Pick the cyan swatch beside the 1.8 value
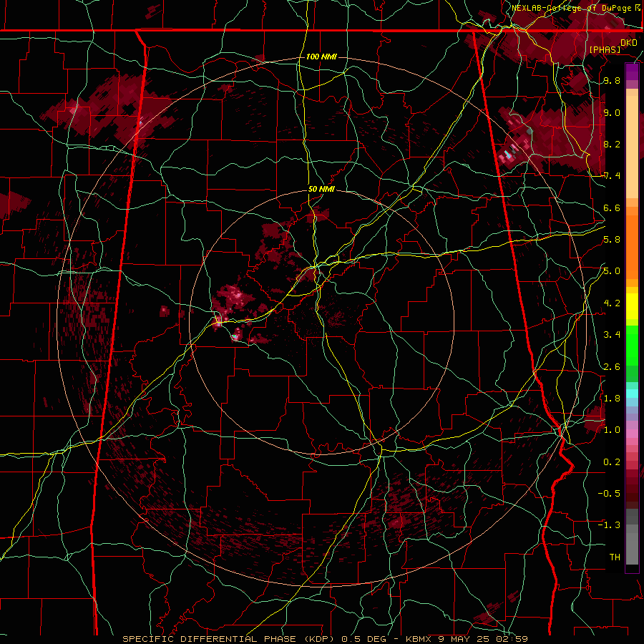 632,394
